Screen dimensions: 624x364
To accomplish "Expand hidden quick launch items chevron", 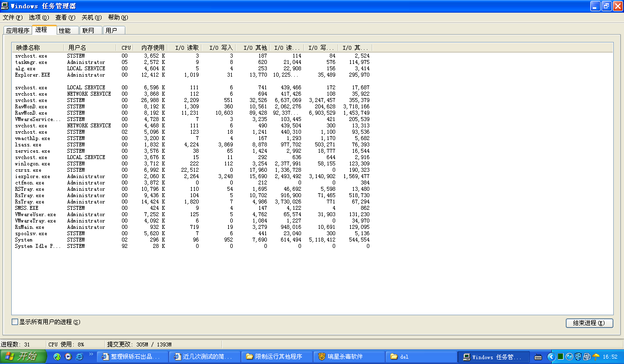I will [91, 354].
